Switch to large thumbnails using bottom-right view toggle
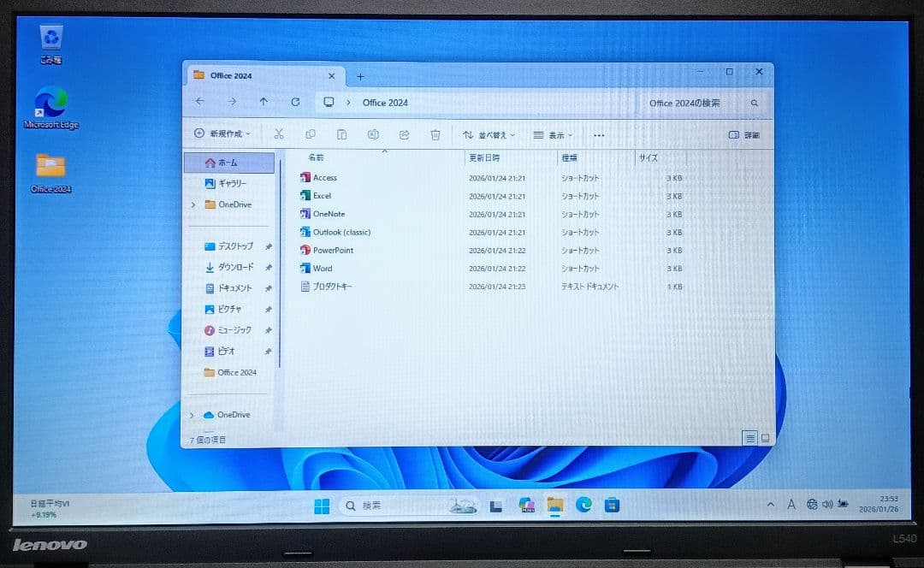This screenshot has width=924, height=568. coord(764,437)
